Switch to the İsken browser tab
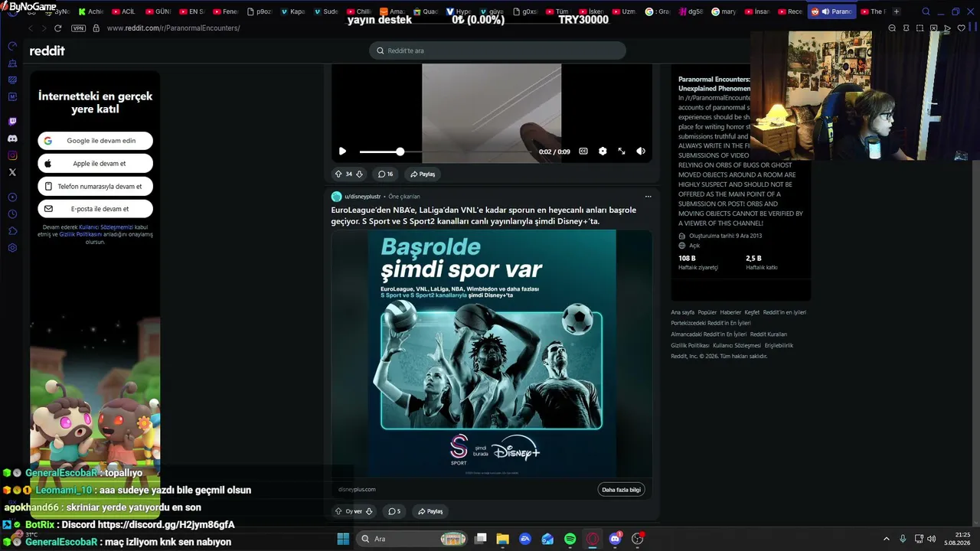980x551 pixels. 590,11
